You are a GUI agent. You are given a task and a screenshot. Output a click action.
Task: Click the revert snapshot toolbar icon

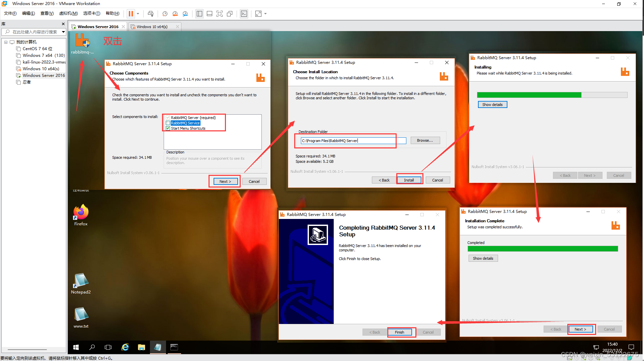[x=175, y=14]
